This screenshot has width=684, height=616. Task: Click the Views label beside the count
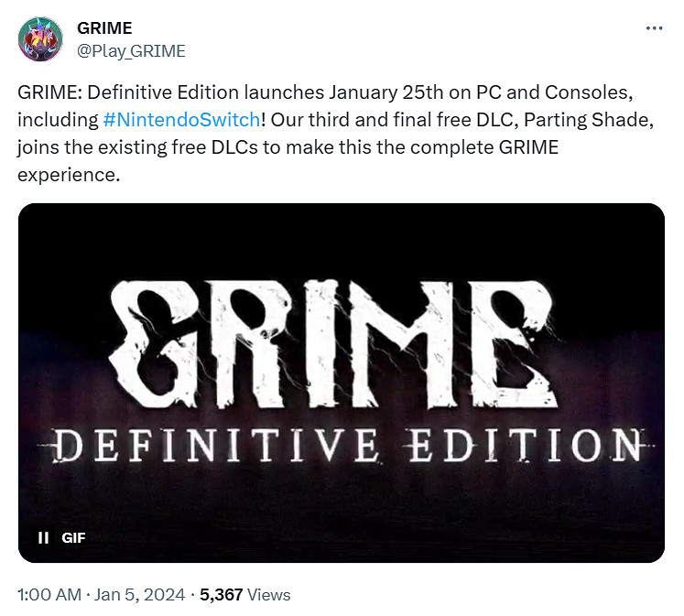[x=269, y=595]
